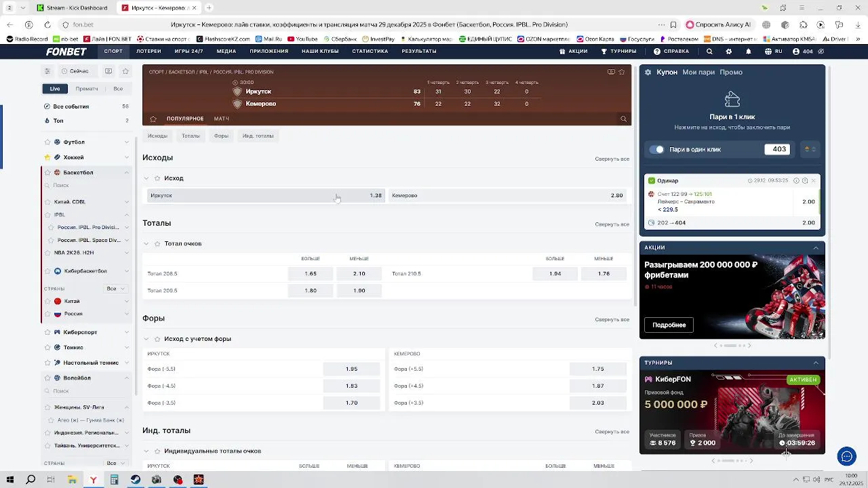Viewport: 868px width, 488px height.
Task: Select Иркутск outcome at 1.38
Action: [x=266, y=195]
